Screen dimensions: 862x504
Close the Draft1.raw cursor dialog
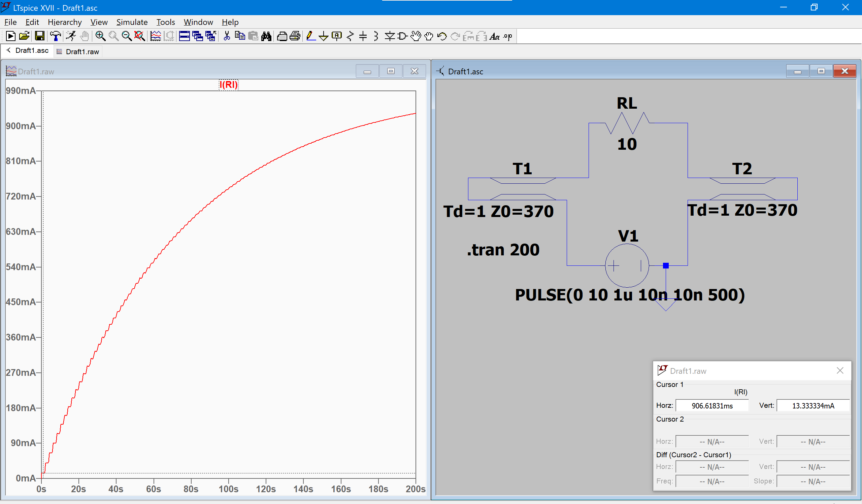[840, 370]
